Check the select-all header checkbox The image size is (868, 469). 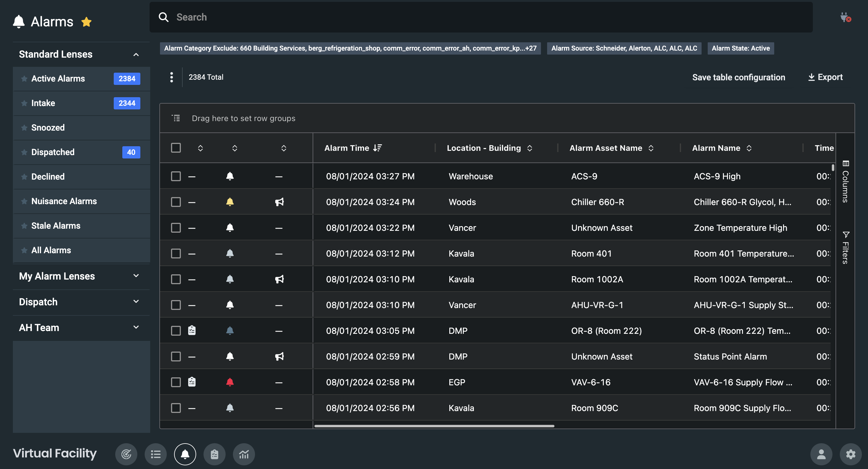[176, 148]
